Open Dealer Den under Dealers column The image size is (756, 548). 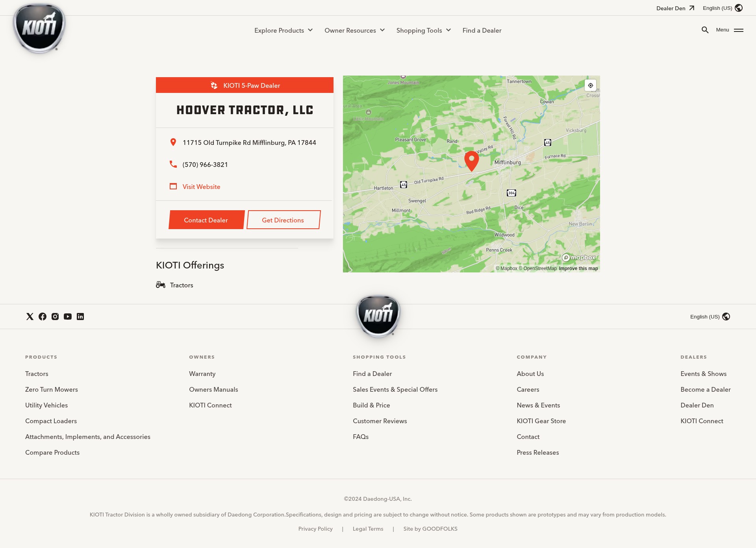[697, 405]
